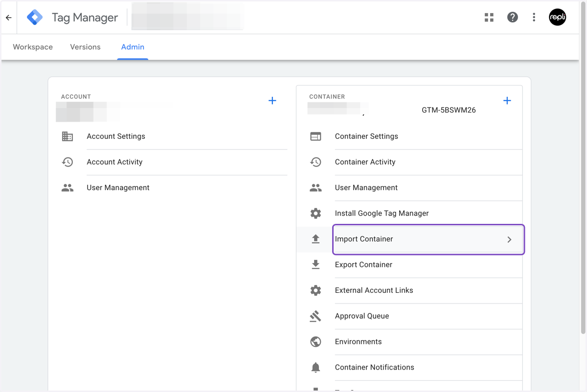This screenshot has width=587, height=392.
Task: Open External Account Links
Action: click(374, 290)
